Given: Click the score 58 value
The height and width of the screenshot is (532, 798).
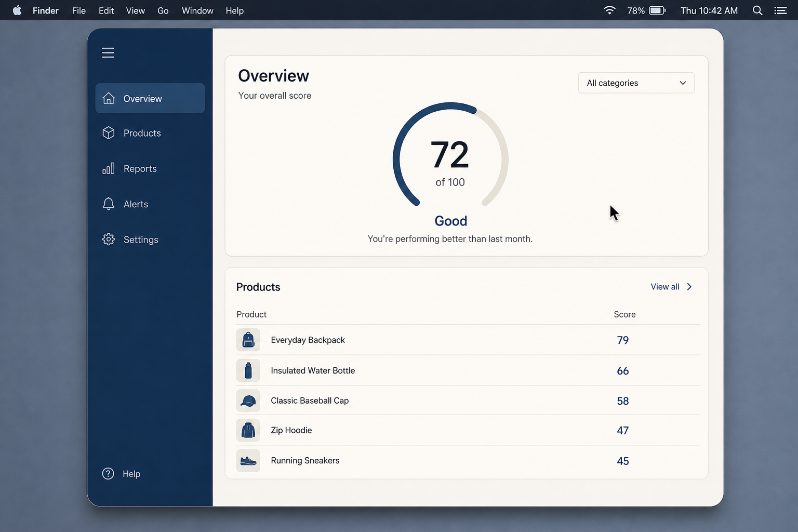Looking at the screenshot, I should (x=623, y=401).
